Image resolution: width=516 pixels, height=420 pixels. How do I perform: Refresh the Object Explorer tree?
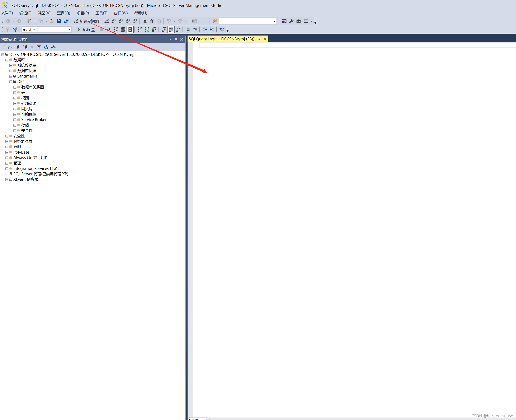click(x=46, y=47)
